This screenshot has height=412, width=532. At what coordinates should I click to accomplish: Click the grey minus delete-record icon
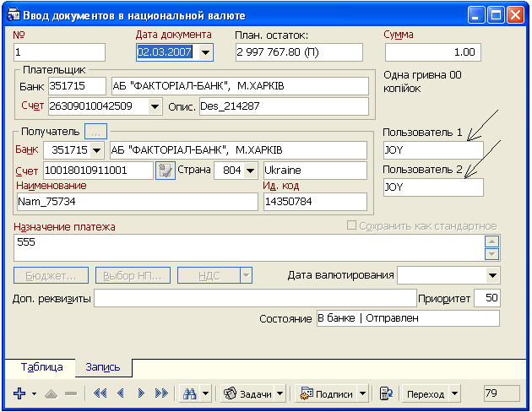71,393
